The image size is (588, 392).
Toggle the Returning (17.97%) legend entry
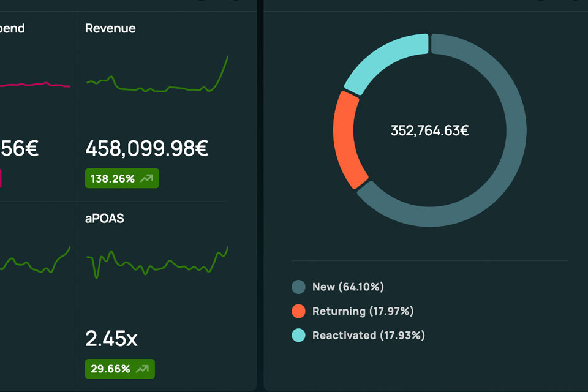[x=353, y=311]
